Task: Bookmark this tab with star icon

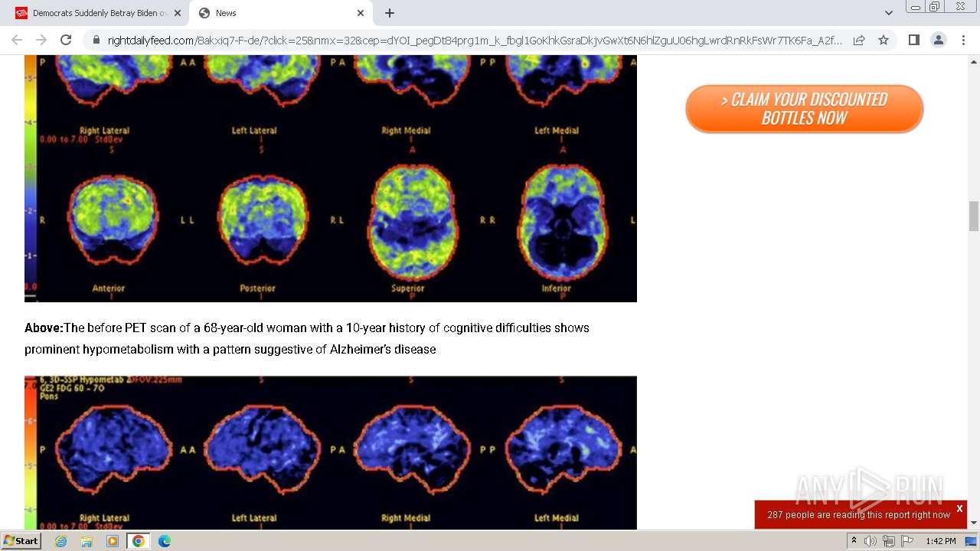Action: (884, 40)
